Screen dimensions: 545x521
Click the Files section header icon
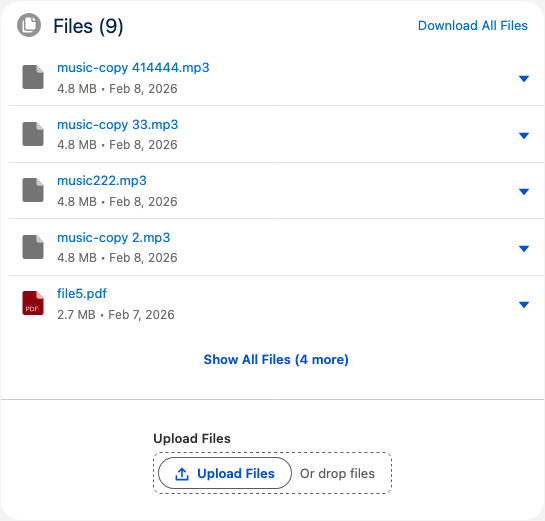click(x=29, y=25)
